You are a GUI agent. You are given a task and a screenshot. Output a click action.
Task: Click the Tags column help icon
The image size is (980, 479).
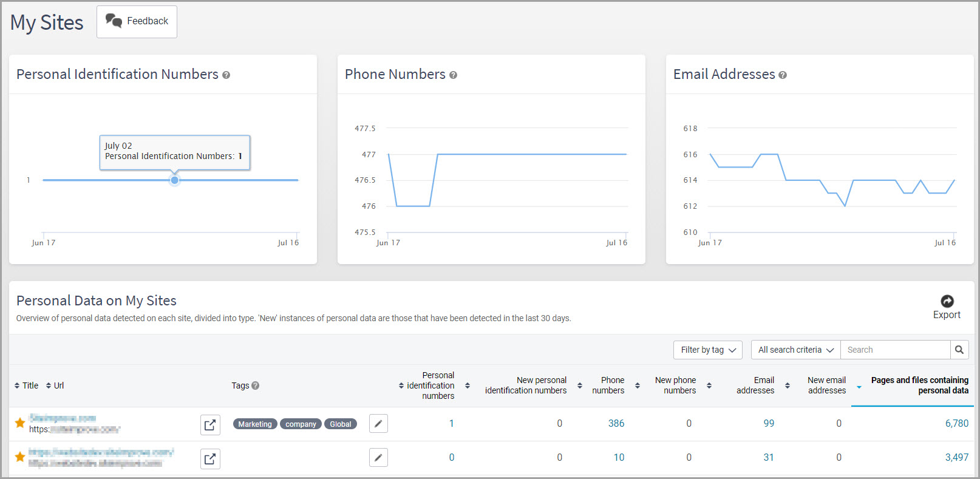(255, 386)
